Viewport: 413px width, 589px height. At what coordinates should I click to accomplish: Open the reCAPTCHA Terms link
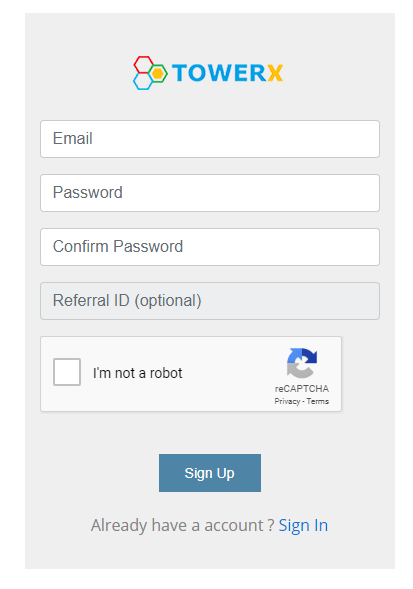pos(318,401)
